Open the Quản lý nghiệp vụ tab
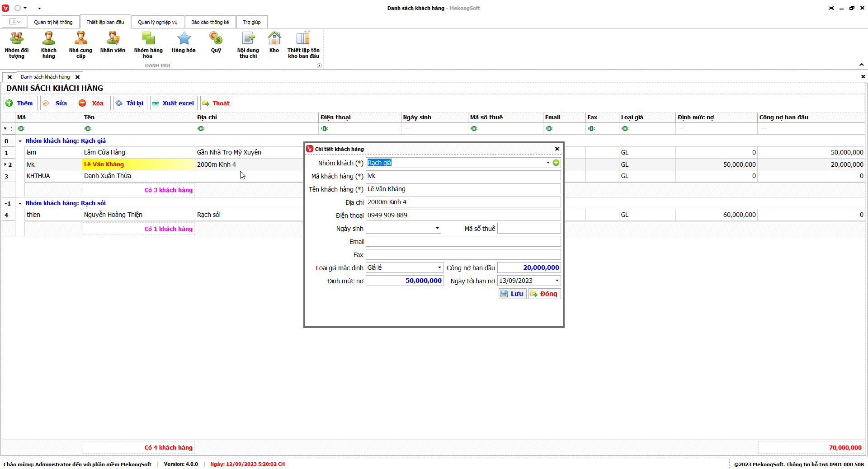This screenshot has width=868, height=469. (x=158, y=22)
